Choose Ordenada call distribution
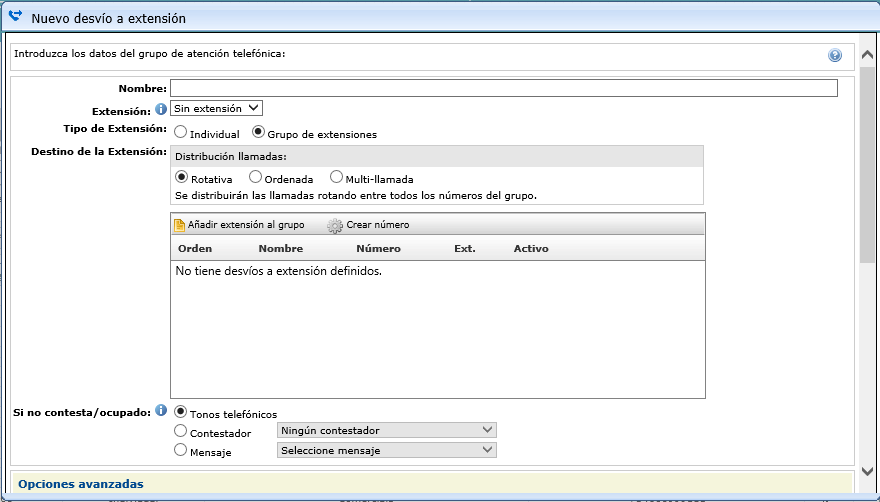The height and width of the screenshot is (502, 880). point(255,177)
